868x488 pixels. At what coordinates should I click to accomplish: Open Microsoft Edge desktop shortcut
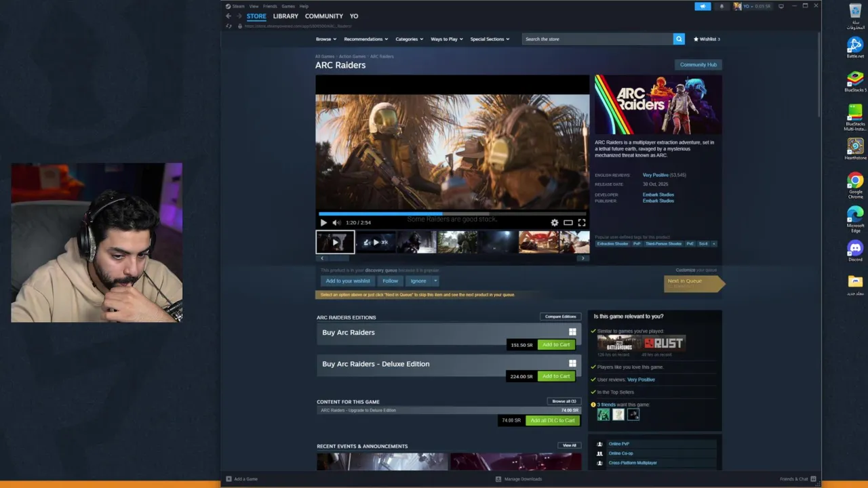click(x=855, y=219)
